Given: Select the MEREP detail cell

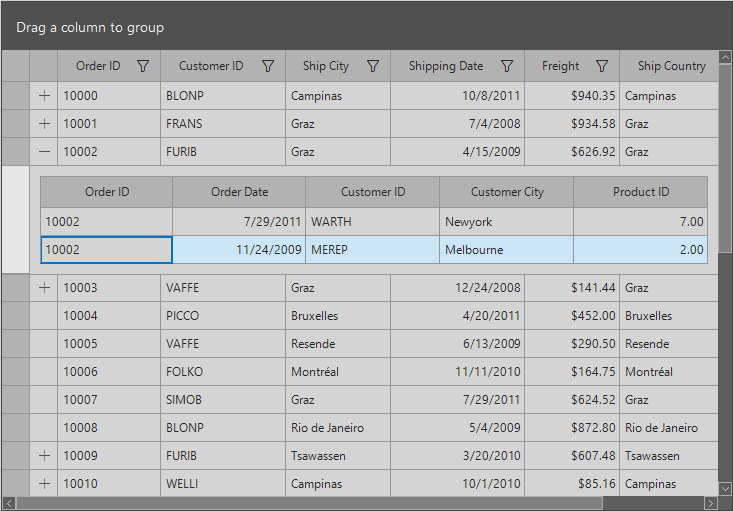Looking at the screenshot, I should point(373,250).
